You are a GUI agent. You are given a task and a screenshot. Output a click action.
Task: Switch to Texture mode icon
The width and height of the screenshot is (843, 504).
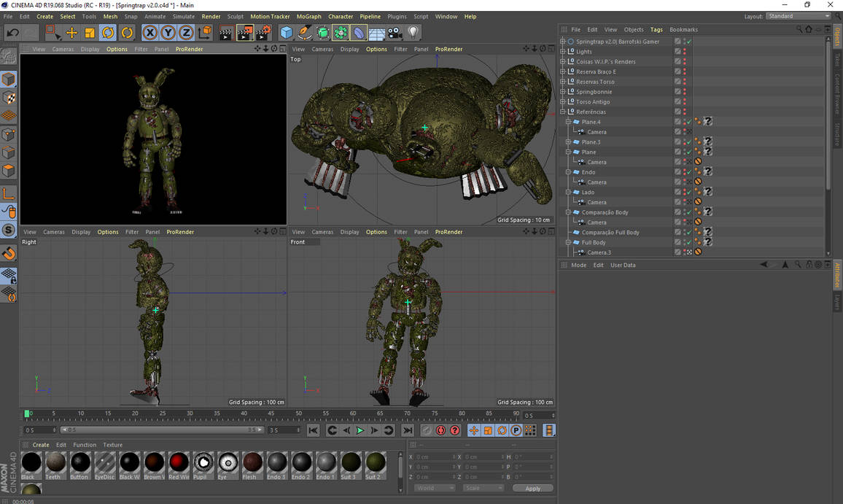9,97
